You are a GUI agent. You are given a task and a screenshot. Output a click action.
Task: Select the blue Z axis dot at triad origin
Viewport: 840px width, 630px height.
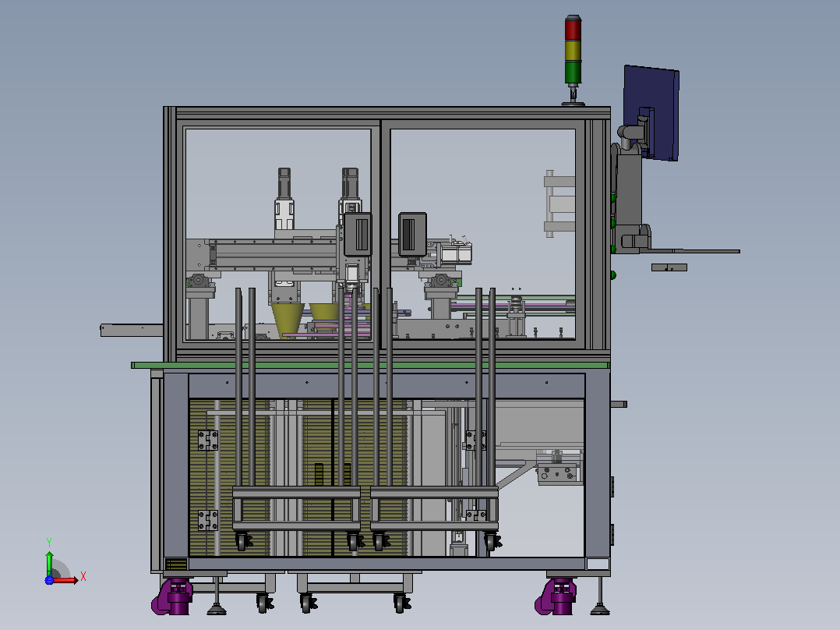(x=49, y=579)
